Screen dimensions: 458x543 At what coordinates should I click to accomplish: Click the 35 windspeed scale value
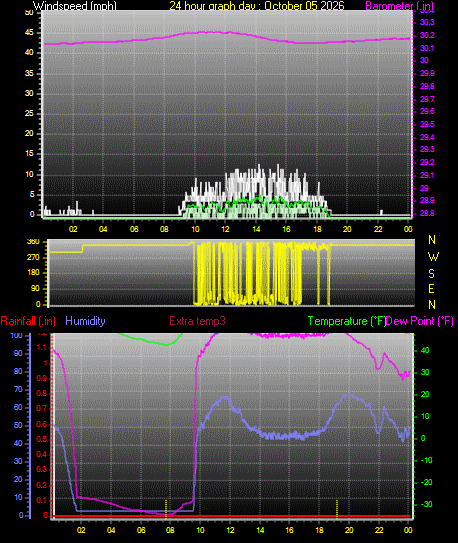pyautogui.click(x=29, y=73)
